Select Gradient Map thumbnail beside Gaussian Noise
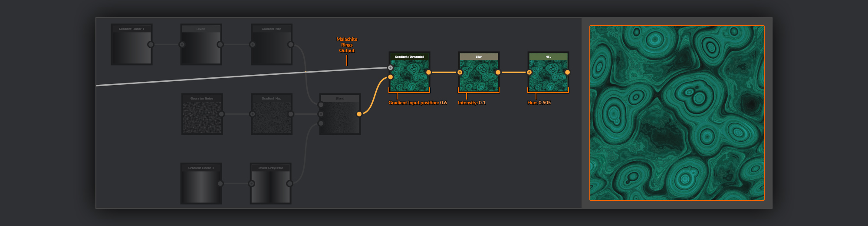The height and width of the screenshot is (226, 868). 272,117
